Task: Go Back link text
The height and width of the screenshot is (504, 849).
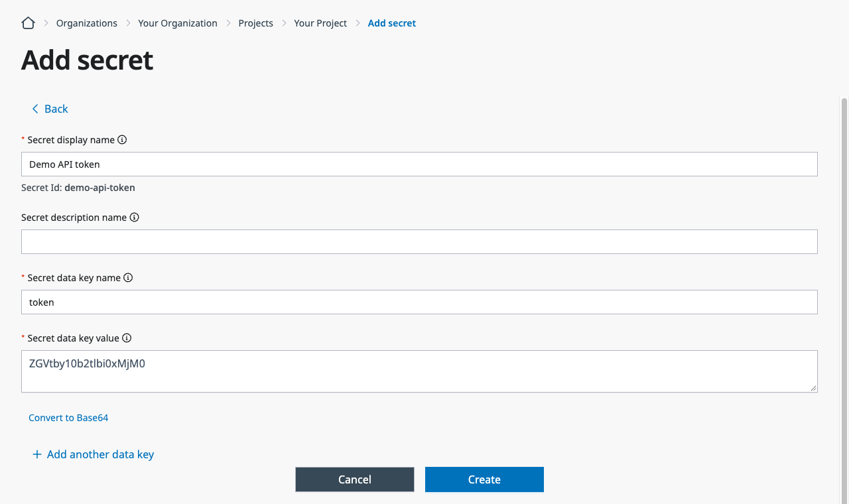Action: pos(56,109)
